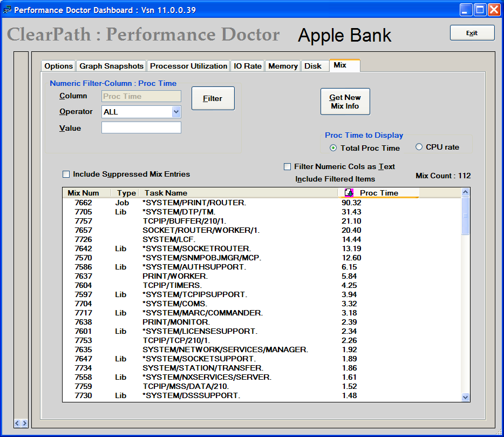Select the *SYSTEM/SNMPOBJMGR/MCP. row
The height and width of the screenshot is (437, 504).
(262, 258)
